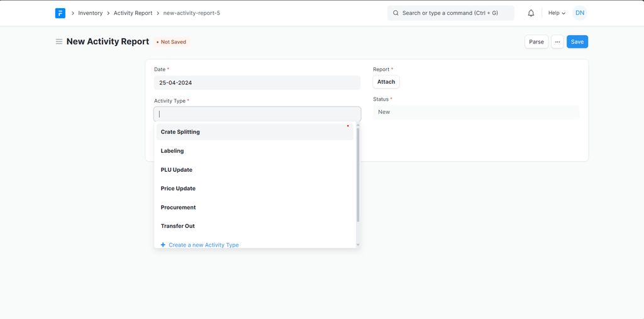This screenshot has height=319, width=644.
Task: Pick Procurement activity type
Action: 255,207
